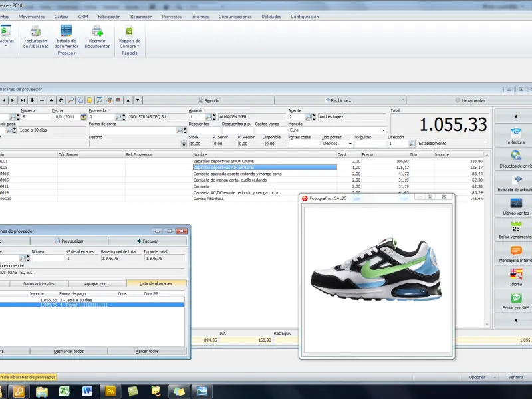Click sneaker photo in Fotografías window
The width and height of the screenshot is (532, 399).
[x=376, y=271]
